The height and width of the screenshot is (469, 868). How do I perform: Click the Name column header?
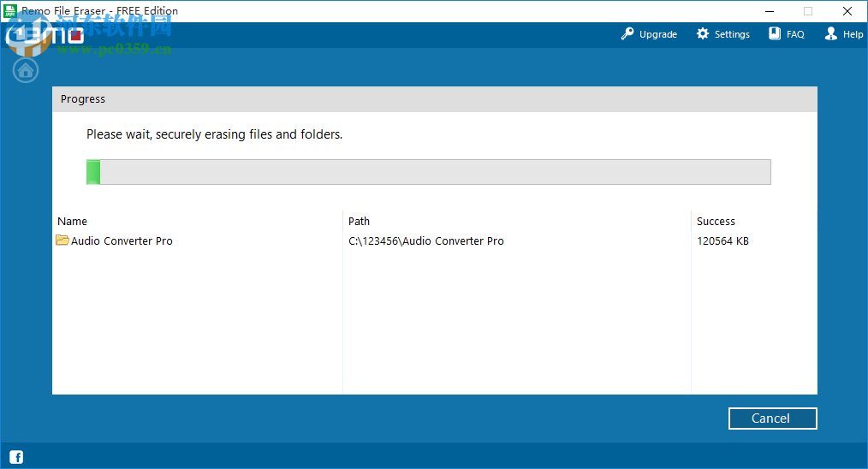(73, 222)
